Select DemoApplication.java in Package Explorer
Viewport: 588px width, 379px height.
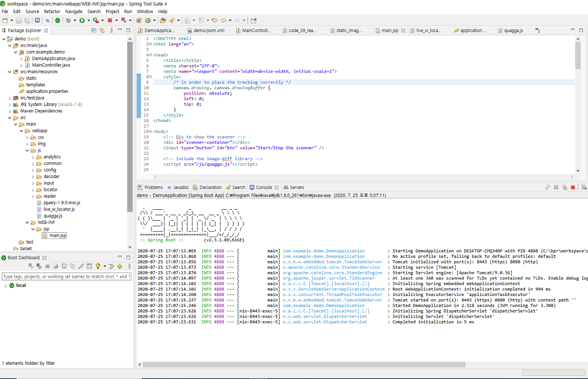[53, 59]
